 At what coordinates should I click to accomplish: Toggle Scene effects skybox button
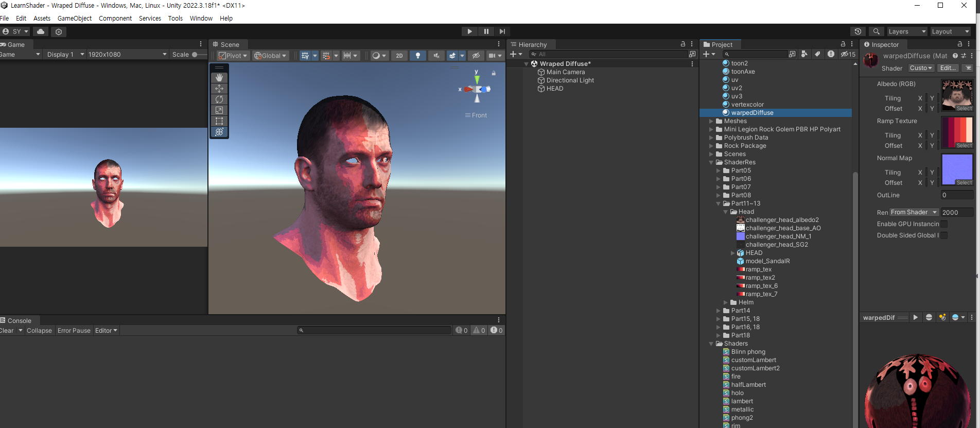(452, 56)
